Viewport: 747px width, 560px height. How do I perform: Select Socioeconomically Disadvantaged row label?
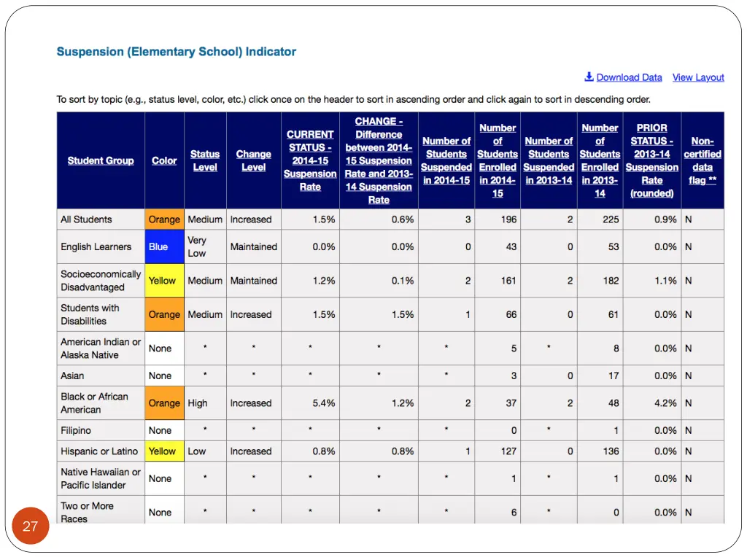point(101,281)
